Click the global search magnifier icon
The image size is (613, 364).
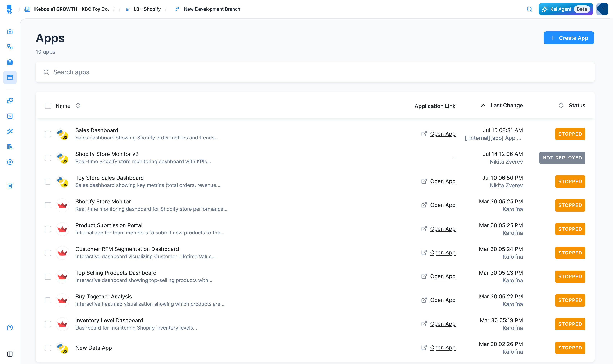(529, 9)
